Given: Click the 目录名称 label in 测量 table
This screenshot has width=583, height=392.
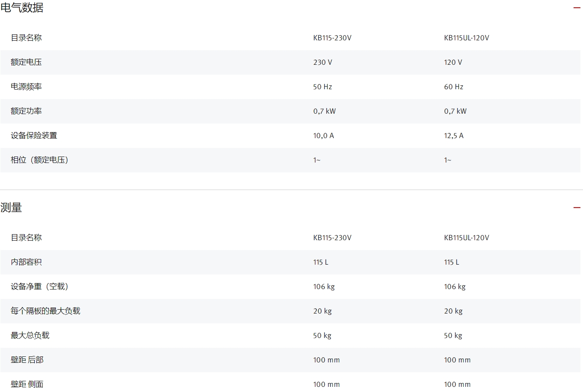Looking at the screenshot, I should point(26,238).
